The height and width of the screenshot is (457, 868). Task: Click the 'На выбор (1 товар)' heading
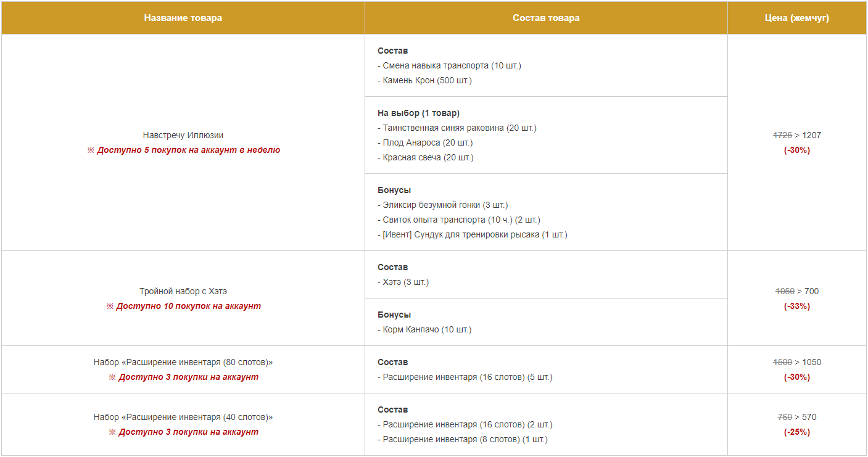coord(418,113)
